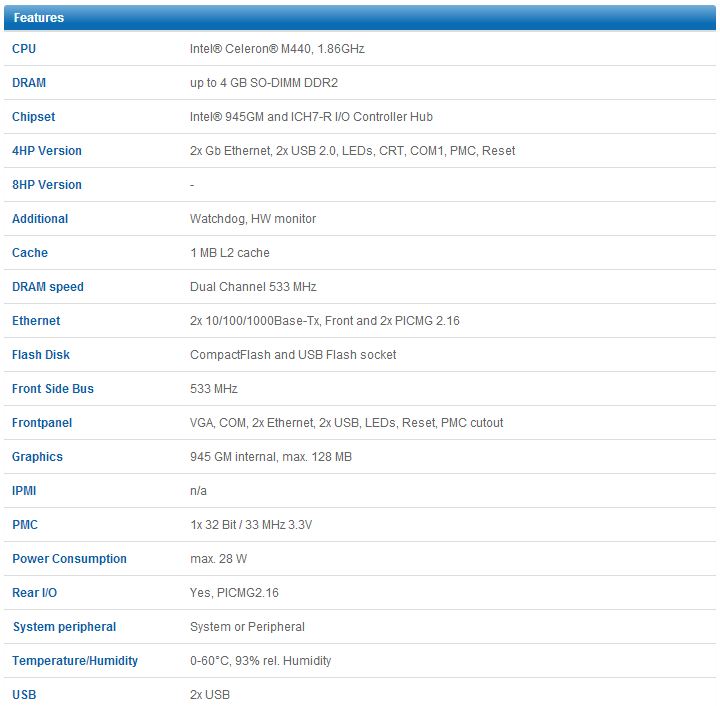Screen dimensions: 720x706
Task: Select the Cache label
Action: [30, 252]
